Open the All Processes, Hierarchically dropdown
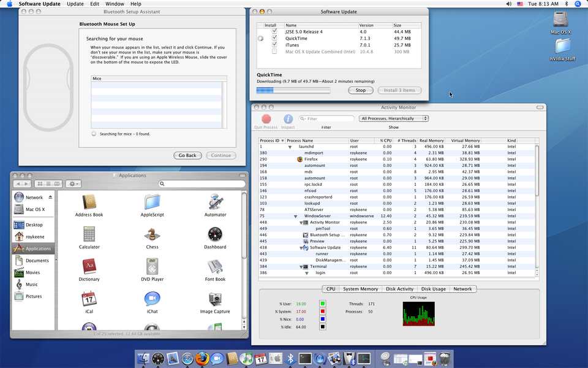588x368 pixels. coord(393,118)
